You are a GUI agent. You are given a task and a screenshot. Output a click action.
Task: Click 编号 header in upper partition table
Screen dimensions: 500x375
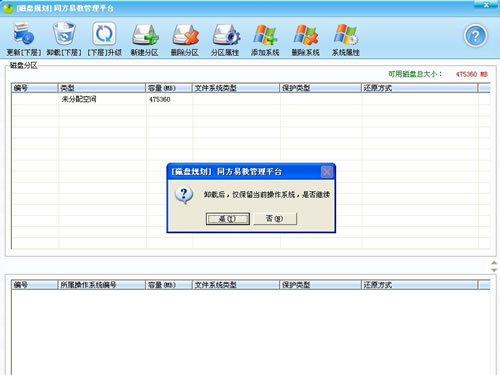pyautogui.click(x=35, y=88)
